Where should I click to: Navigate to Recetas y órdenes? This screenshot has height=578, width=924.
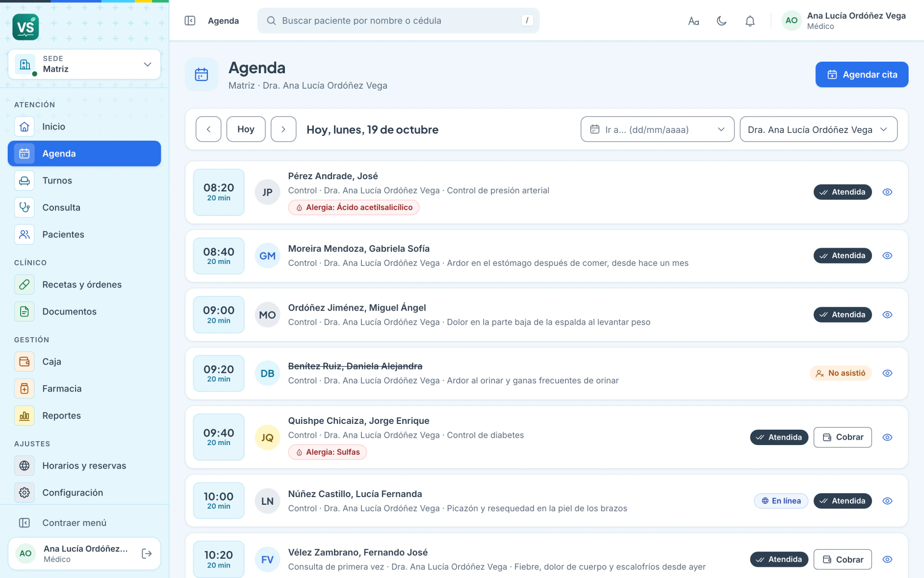[84, 285]
